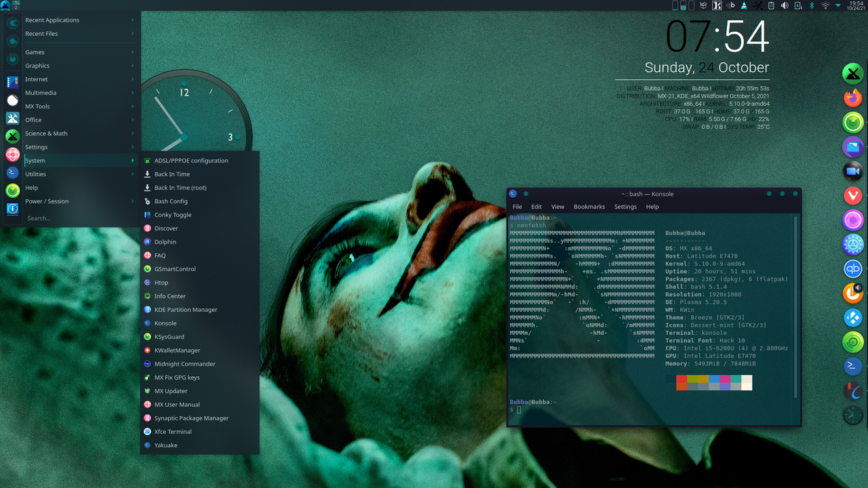Open Bluetooth settings from system tray
The width and height of the screenshot is (868, 488).
812,5
